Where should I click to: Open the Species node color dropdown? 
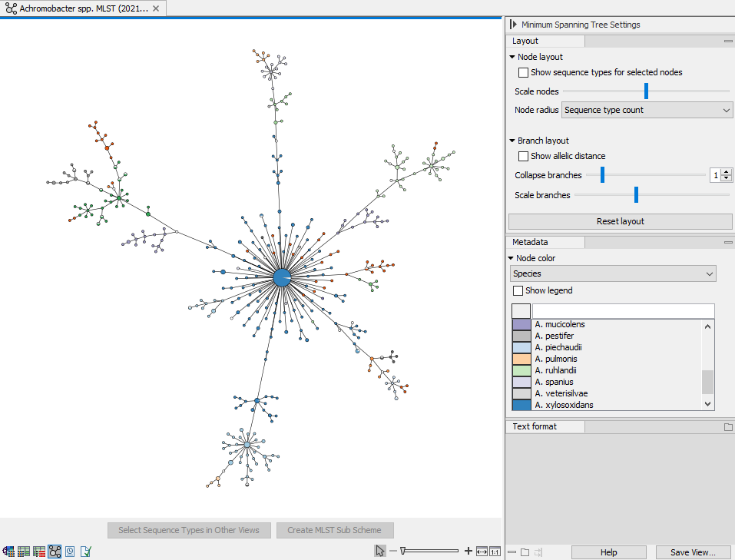coord(613,273)
